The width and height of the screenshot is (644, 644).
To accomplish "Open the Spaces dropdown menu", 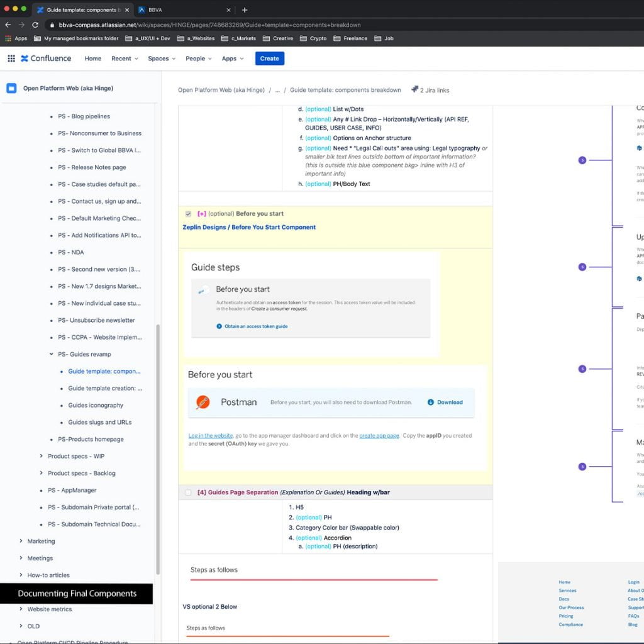I will tap(162, 58).
